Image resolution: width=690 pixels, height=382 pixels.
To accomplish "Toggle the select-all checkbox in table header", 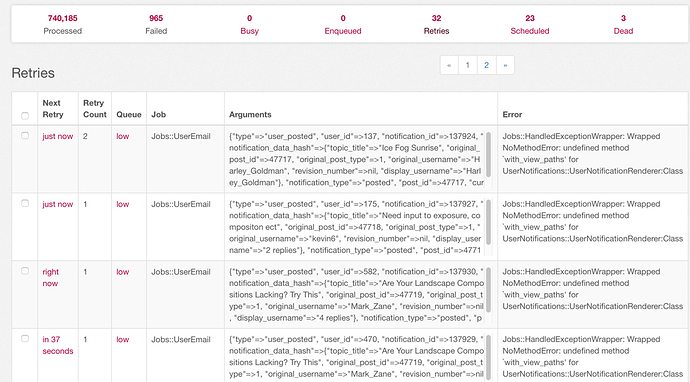I will (25, 116).
